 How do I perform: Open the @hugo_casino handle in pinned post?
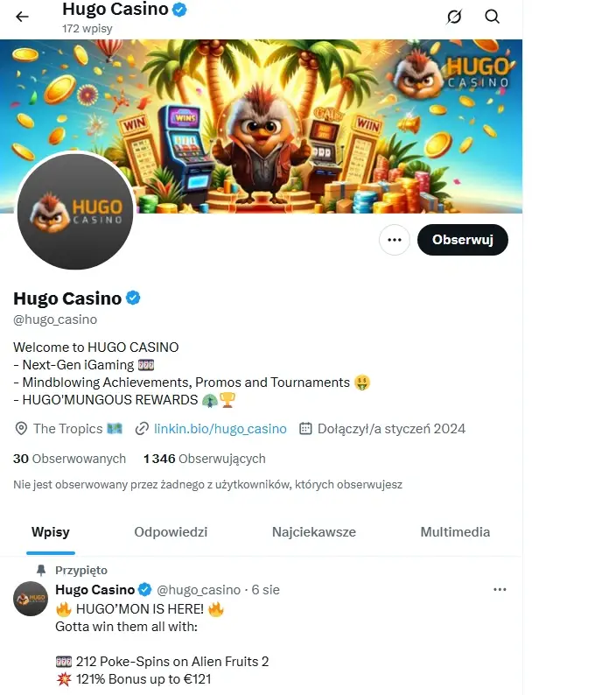tap(199, 590)
